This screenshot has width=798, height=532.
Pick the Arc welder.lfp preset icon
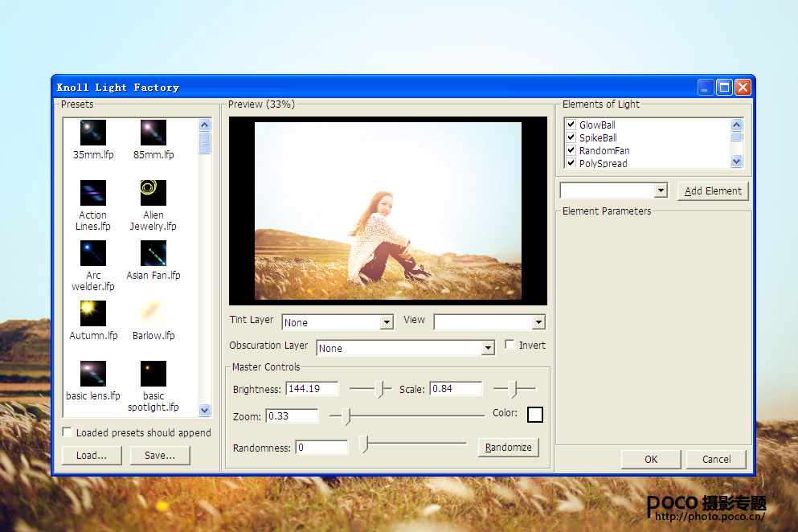tap(93, 253)
